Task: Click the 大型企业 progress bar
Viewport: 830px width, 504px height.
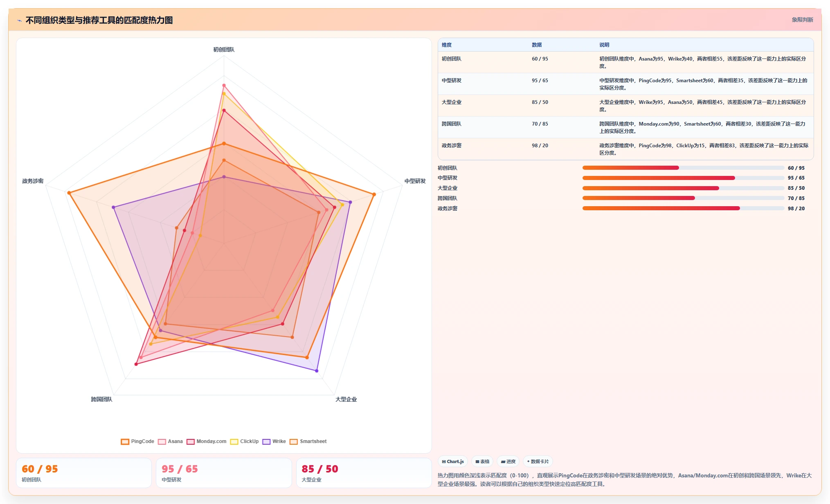Action: [x=683, y=188]
